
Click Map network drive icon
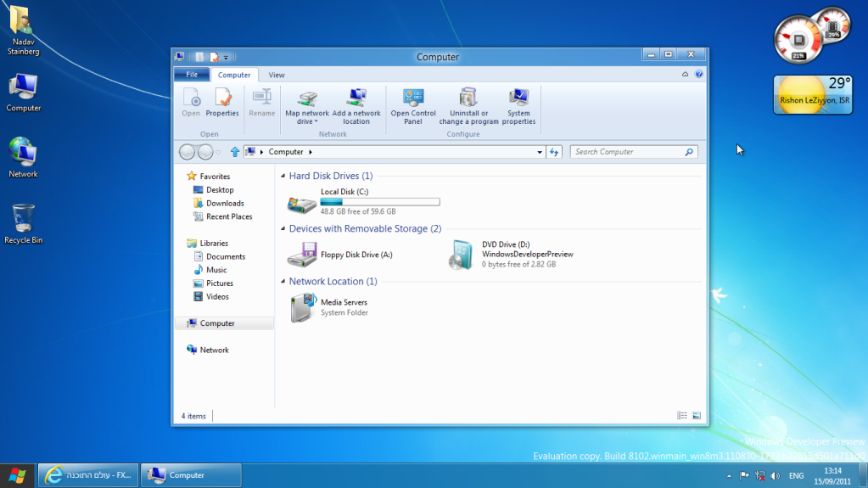point(306,98)
